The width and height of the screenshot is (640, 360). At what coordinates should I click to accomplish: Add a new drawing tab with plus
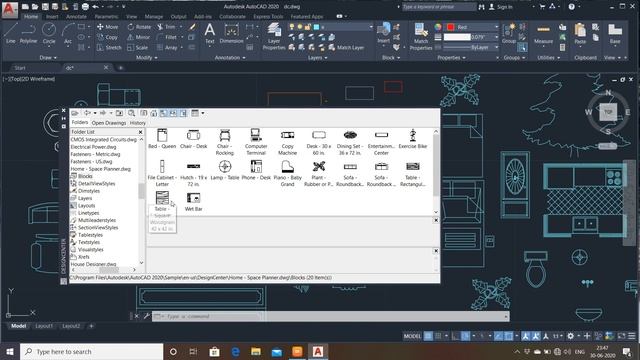point(121,68)
